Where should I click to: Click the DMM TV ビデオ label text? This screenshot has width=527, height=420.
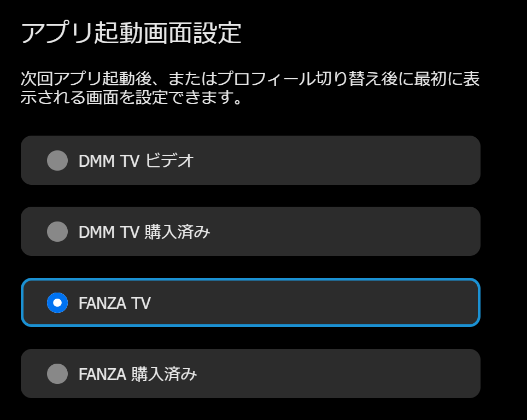click(136, 161)
